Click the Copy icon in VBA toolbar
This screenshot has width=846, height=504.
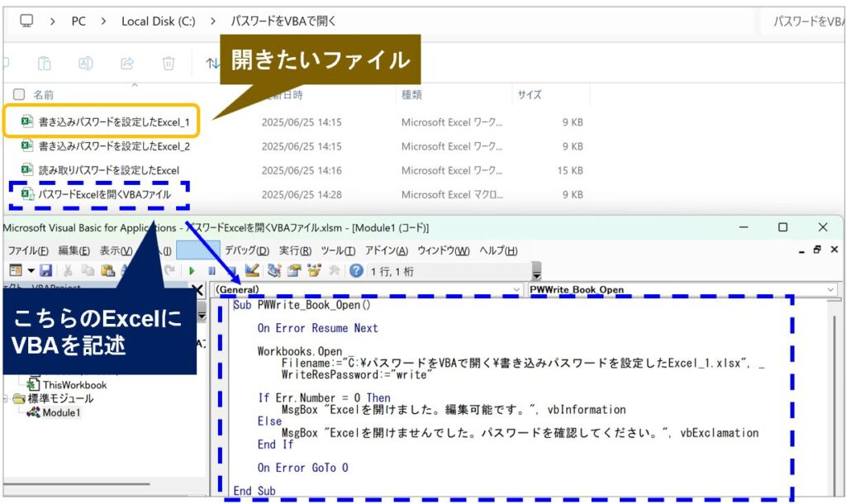coord(88,270)
